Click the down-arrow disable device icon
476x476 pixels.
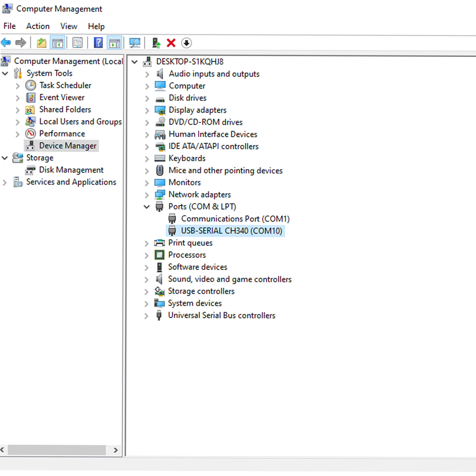(x=187, y=43)
